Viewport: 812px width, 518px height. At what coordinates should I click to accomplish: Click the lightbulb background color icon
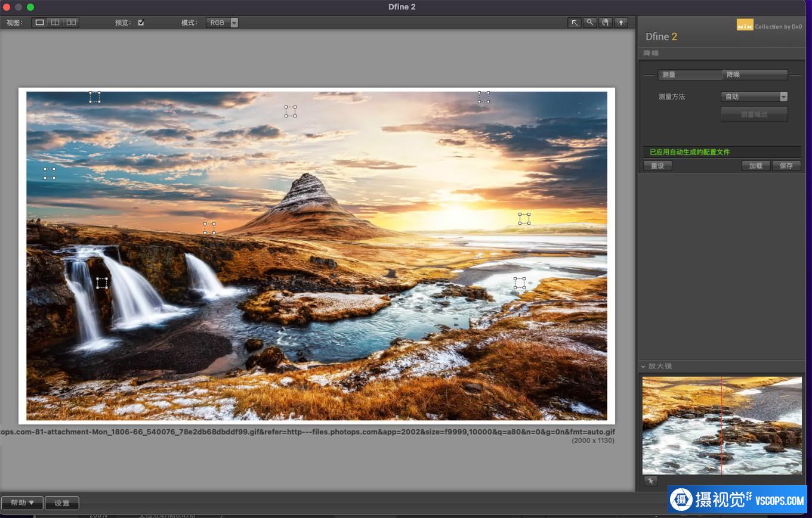[621, 23]
